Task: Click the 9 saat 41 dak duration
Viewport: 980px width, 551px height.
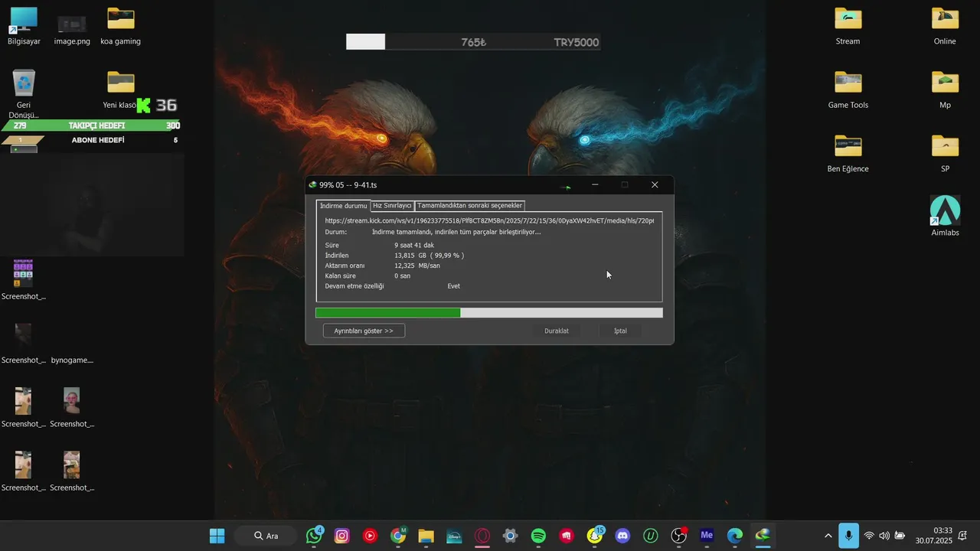Action: click(414, 245)
